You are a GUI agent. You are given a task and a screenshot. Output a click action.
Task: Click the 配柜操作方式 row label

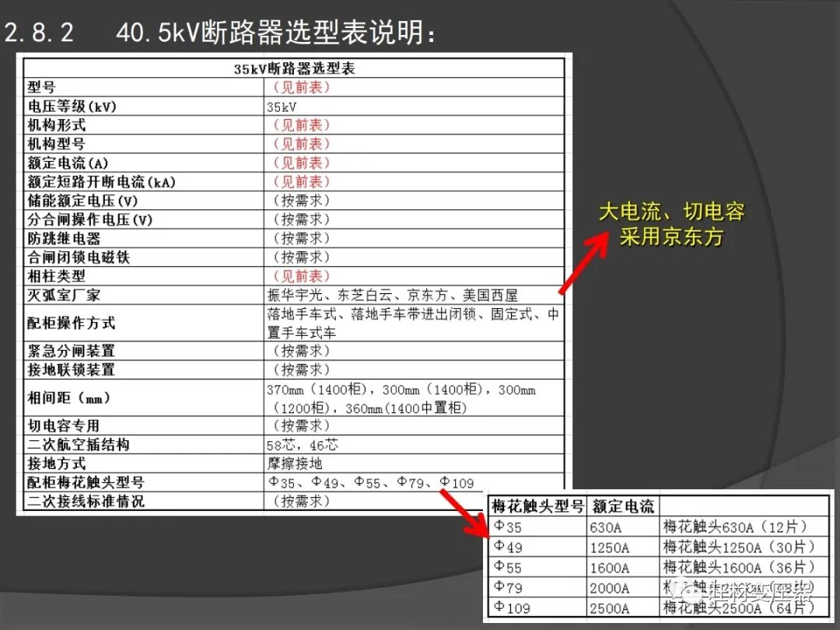tap(72, 323)
